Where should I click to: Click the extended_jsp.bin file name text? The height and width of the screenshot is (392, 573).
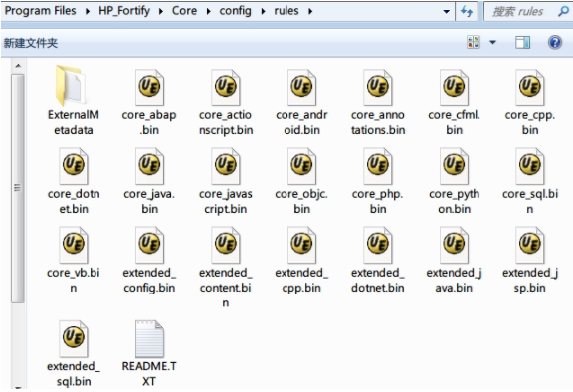point(530,280)
